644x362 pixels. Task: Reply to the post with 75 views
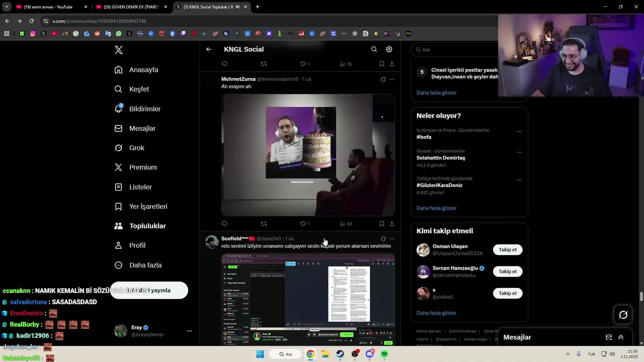224,64
